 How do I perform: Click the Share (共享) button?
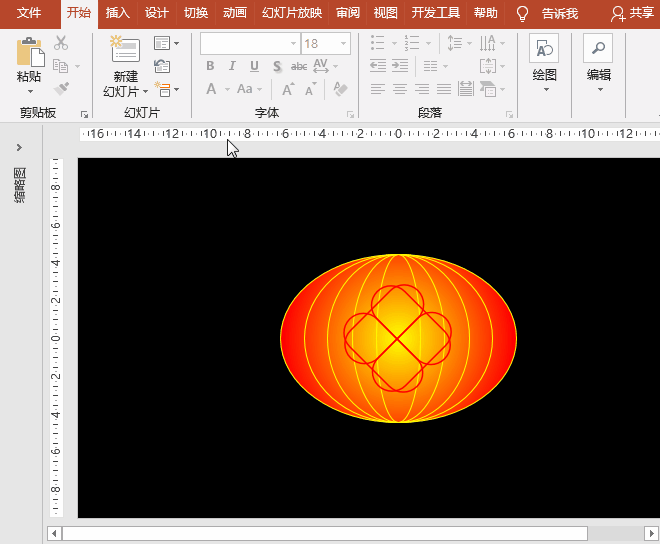[632, 13]
